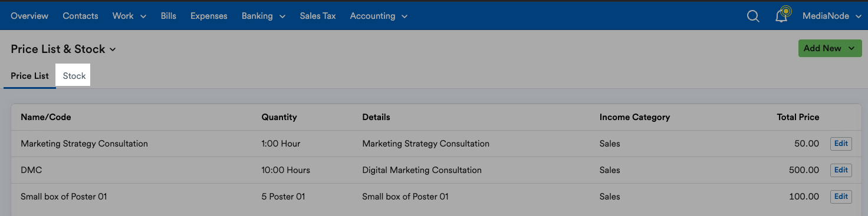
Task: Click the 500.00 total price value
Action: coord(805,170)
